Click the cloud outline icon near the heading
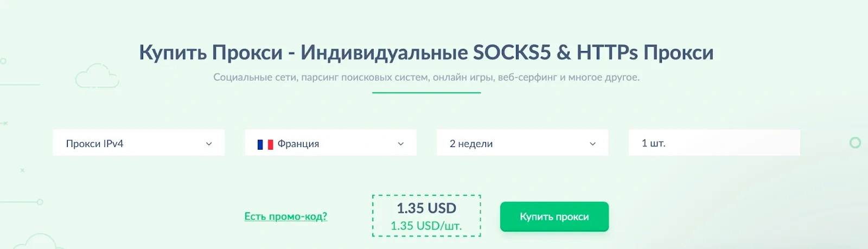The width and height of the screenshot is (868, 249). [x=97, y=76]
